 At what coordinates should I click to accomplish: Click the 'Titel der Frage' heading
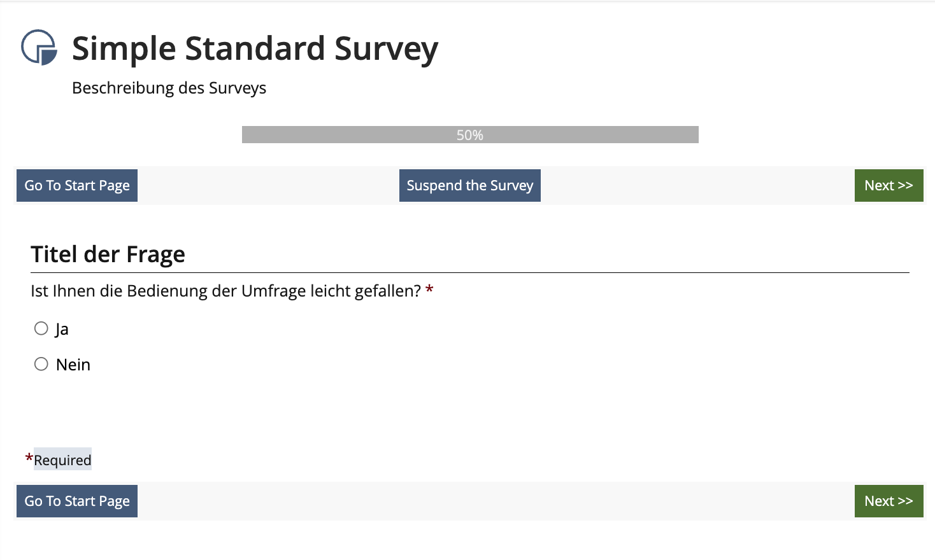click(x=108, y=255)
